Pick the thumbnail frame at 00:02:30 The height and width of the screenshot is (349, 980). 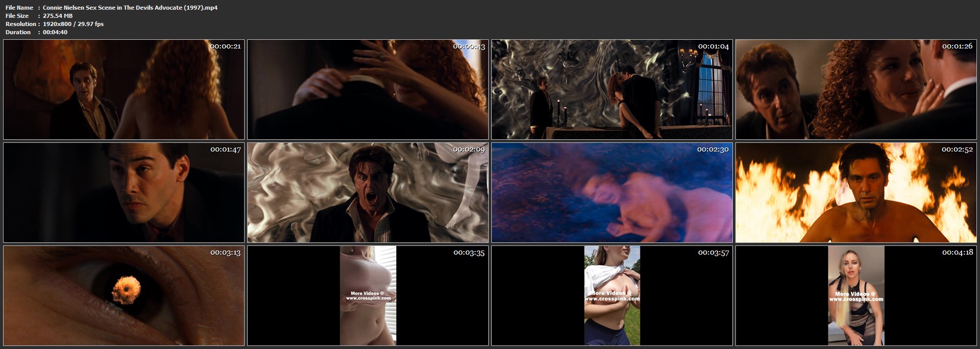click(612, 192)
